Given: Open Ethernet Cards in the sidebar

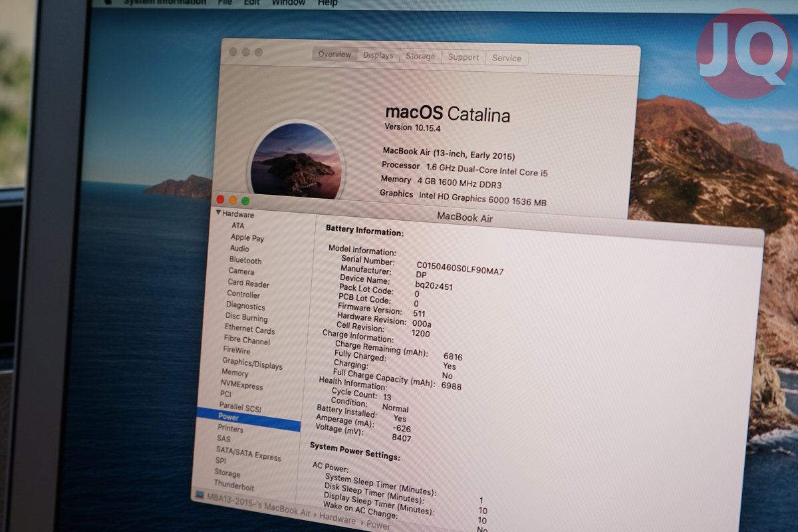Looking at the screenshot, I should pos(249,329).
